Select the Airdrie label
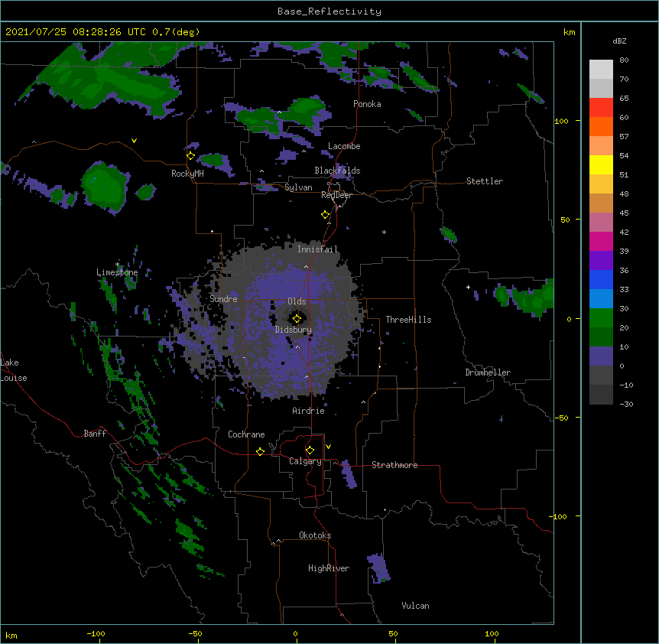Viewport: 659px width, 644px height. (308, 411)
